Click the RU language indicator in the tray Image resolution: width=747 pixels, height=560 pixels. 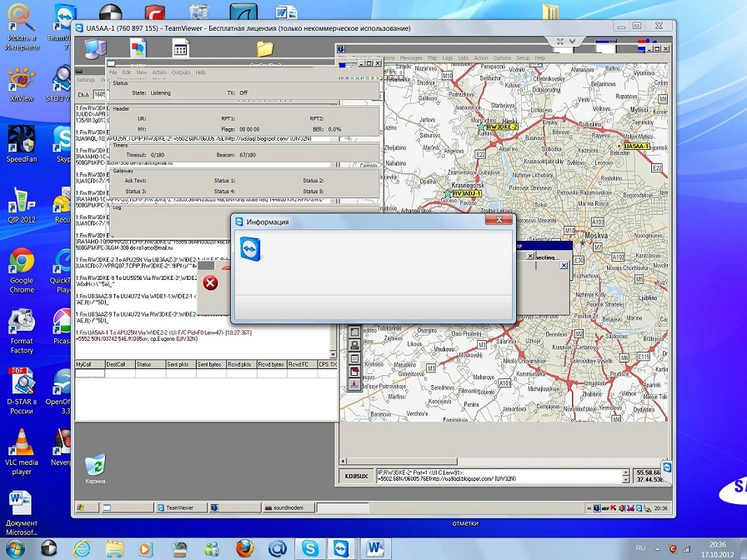pos(641,548)
